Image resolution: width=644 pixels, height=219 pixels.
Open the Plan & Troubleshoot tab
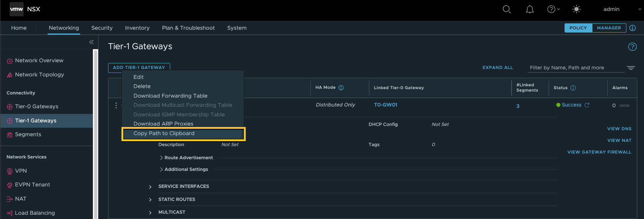point(188,28)
